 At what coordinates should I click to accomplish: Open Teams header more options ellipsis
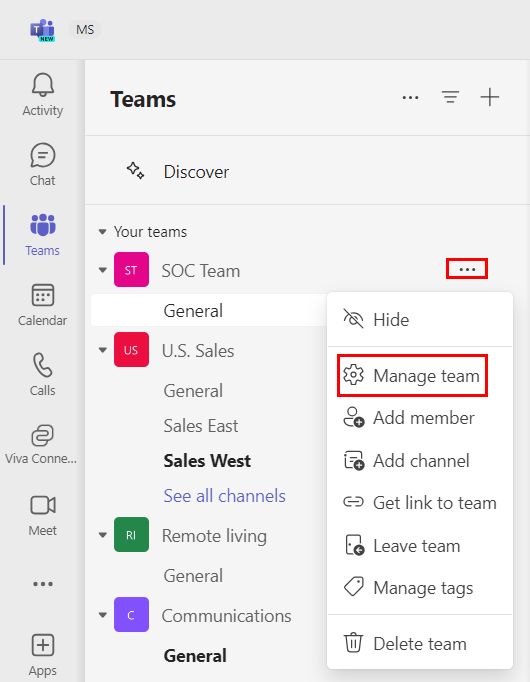(410, 97)
